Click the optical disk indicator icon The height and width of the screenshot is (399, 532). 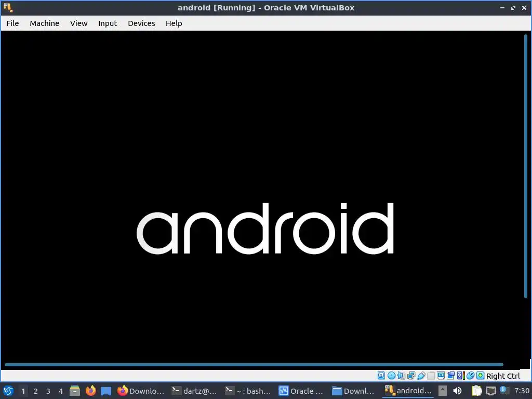pyautogui.click(x=391, y=376)
